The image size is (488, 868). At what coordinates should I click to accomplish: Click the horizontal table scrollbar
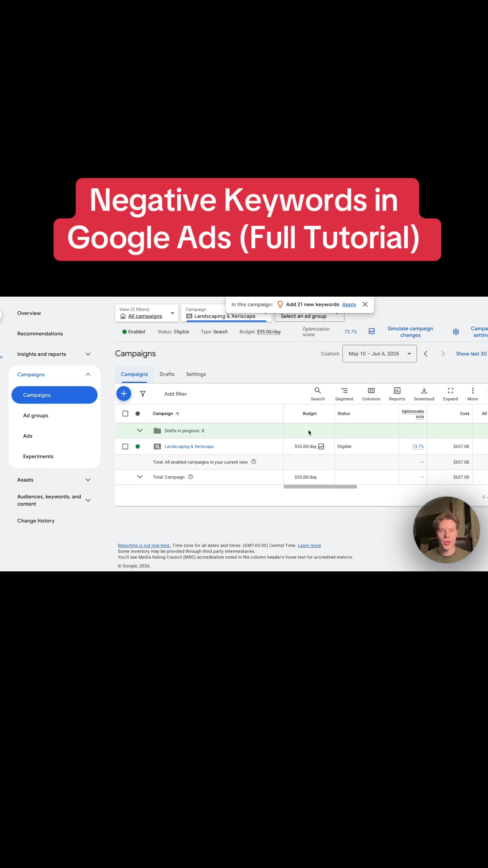tap(320, 487)
